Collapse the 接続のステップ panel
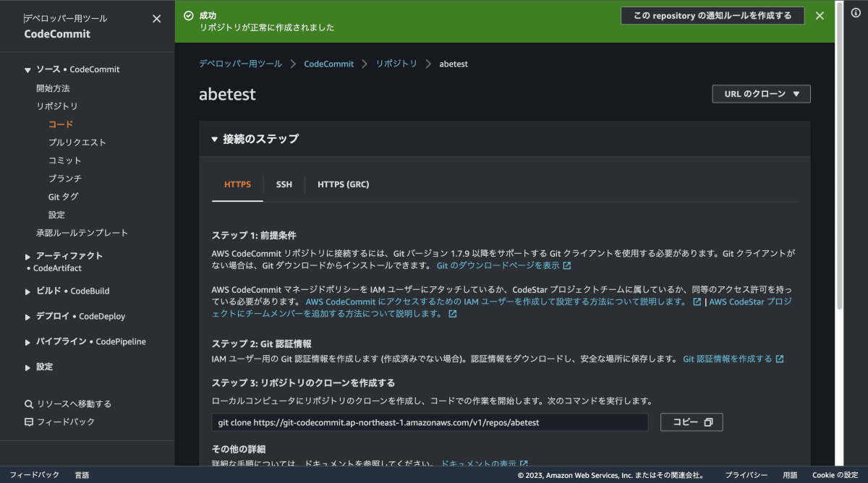 (215, 140)
